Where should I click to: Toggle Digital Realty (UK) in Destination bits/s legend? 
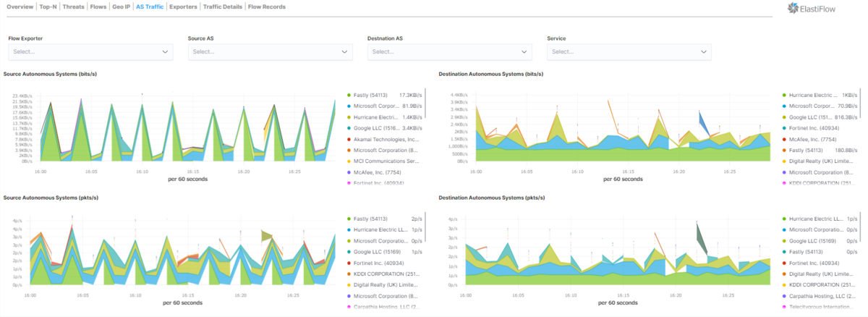(x=820, y=161)
